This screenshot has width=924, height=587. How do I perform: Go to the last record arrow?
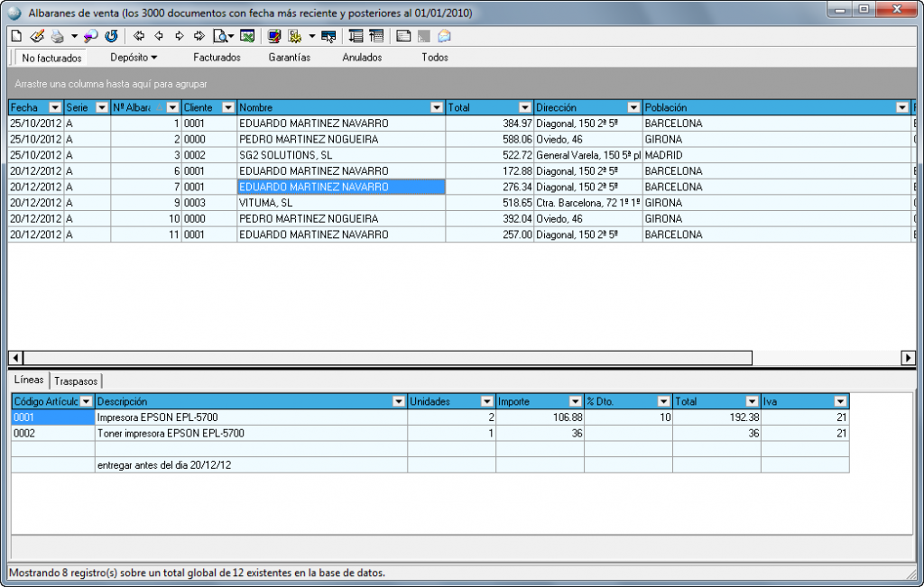click(199, 36)
